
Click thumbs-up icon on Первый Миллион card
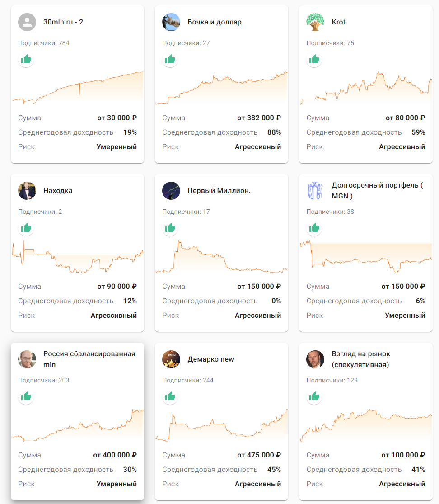pyautogui.click(x=170, y=228)
